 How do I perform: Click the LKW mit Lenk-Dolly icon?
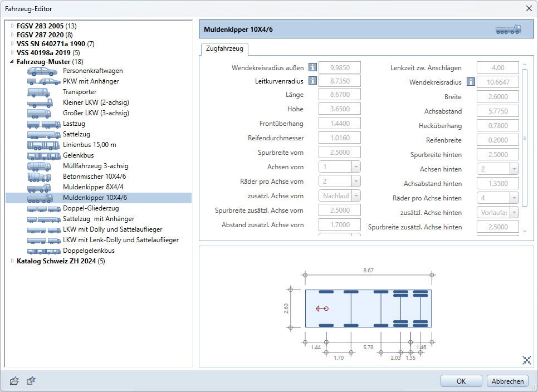click(x=43, y=241)
